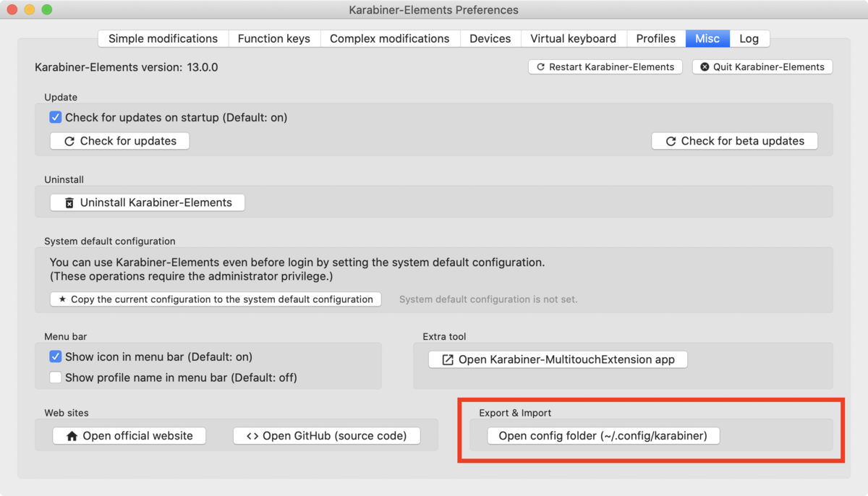Click Open Karabiner-MultitouchExtension app button label

pyautogui.click(x=566, y=359)
